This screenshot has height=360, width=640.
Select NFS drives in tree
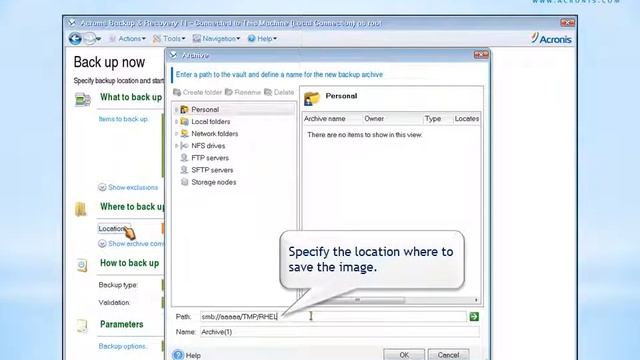coord(208,146)
